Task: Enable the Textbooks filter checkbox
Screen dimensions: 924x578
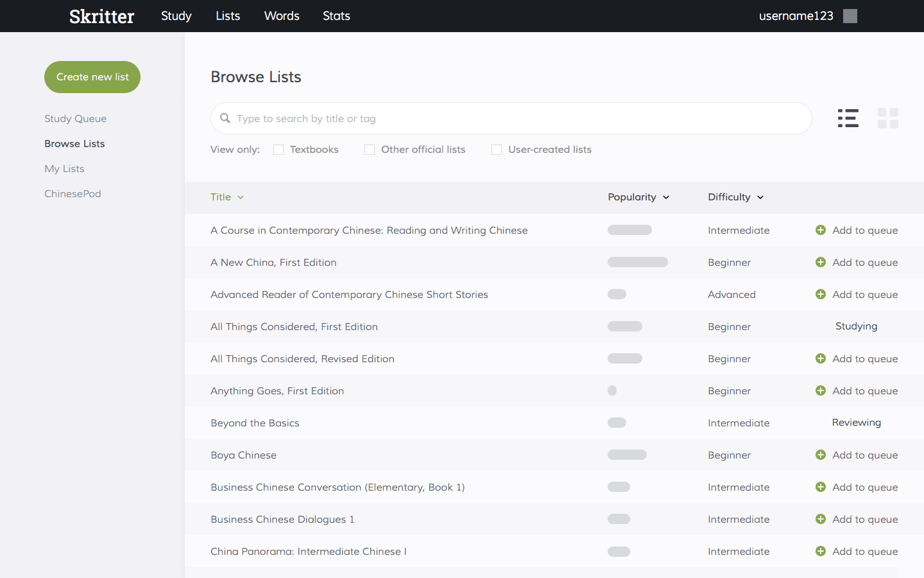Action: (278, 150)
